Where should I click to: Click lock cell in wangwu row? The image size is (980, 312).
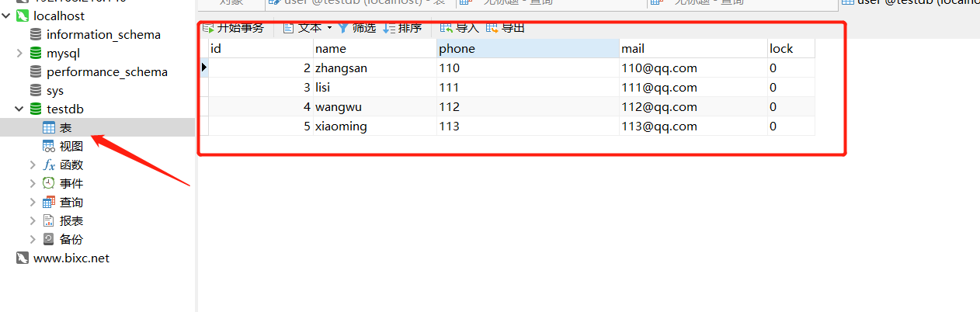791,107
